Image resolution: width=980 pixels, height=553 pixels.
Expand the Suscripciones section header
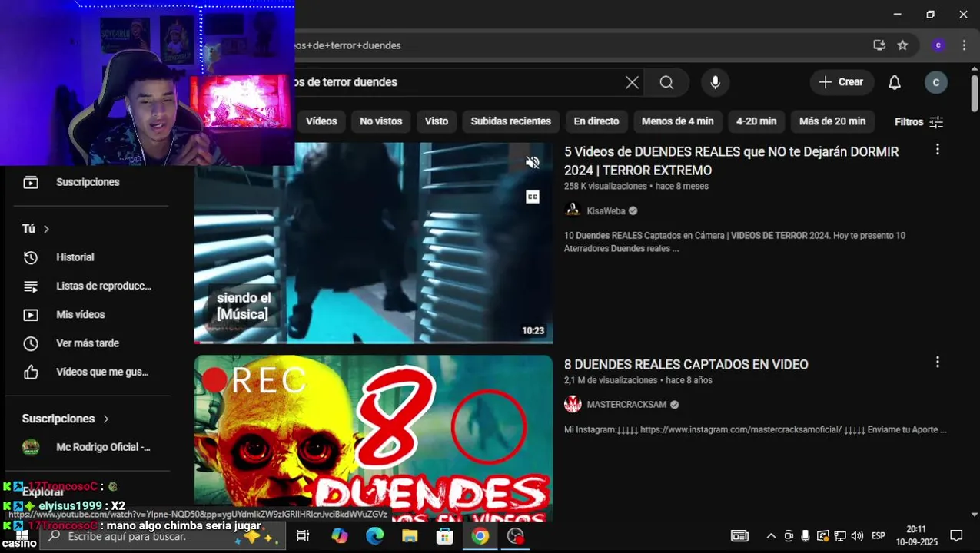pyautogui.click(x=66, y=419)
